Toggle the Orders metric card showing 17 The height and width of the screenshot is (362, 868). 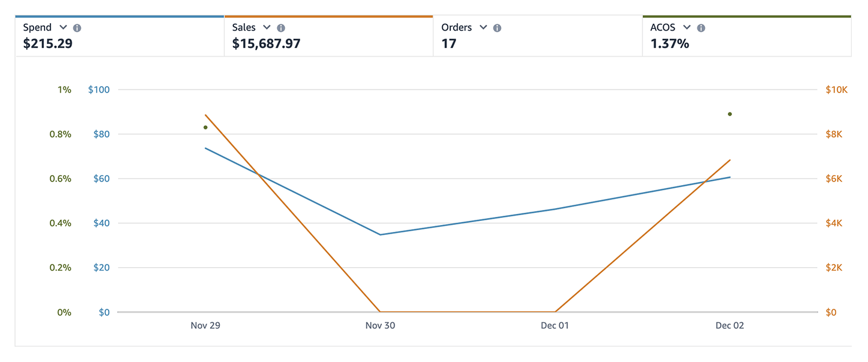(x=449, y=43)
